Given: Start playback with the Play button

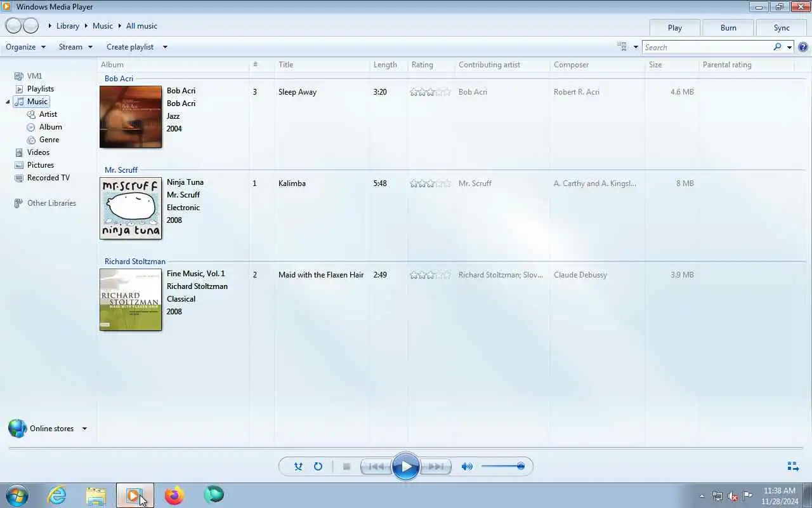Looking at the screenshot, I should pos(406,467).
